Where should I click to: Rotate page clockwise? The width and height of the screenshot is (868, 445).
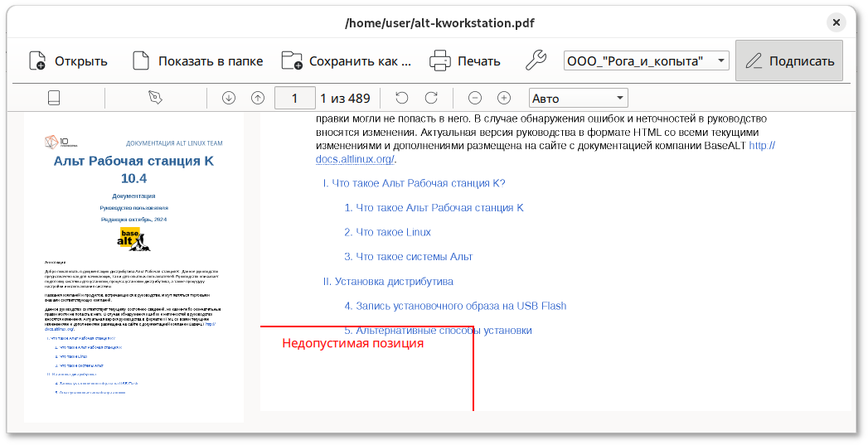[x=431, y=98]
